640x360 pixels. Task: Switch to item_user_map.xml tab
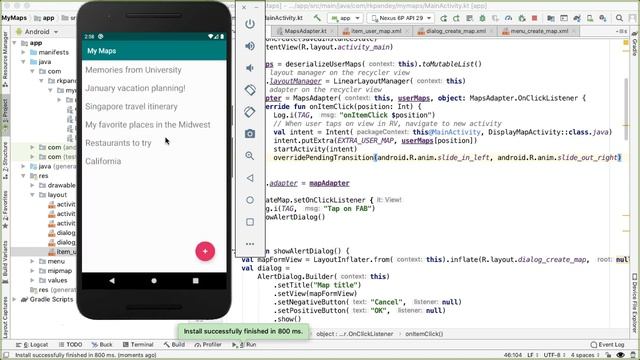pyautogui.click(x=376, y=31)
